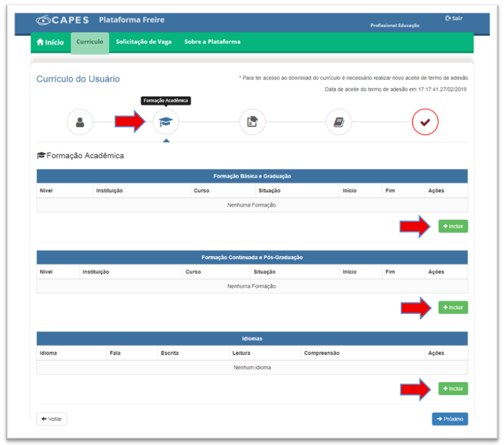Image resolution: width=504 pixels, height=445 pixels.
Task: Click the red checkmark final step icon
Action: point(425,122)
